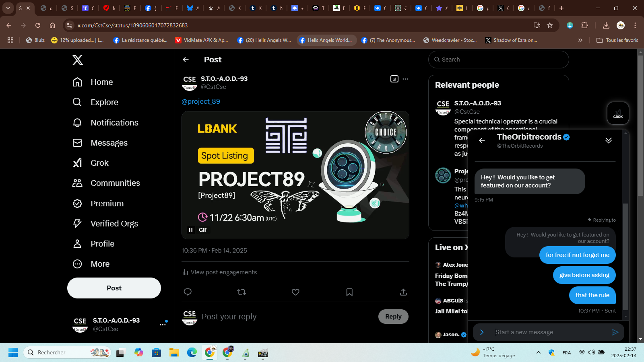This screenshot has width=644, height=362.
Task: Go back using the Post header arrow
Action: tap(186, 60)
